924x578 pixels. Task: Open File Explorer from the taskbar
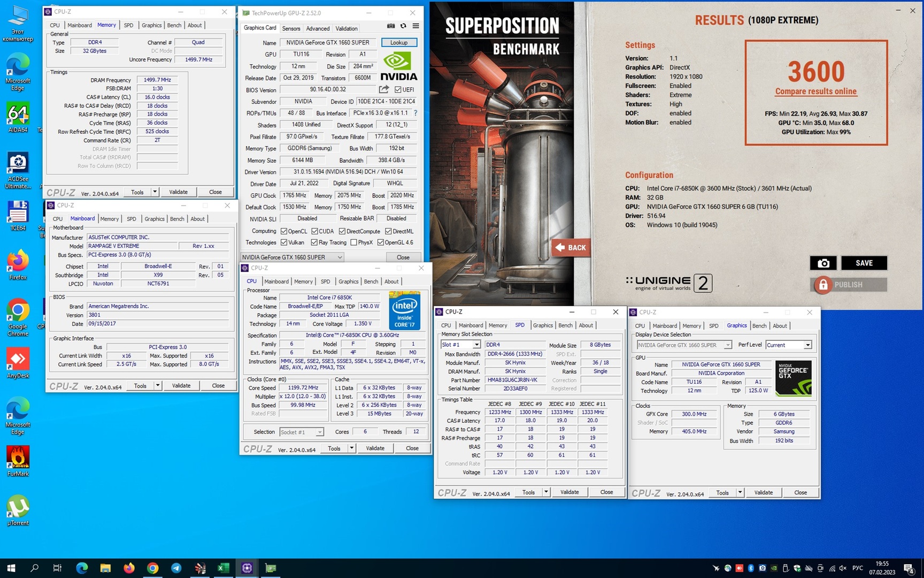click(105, 568)
